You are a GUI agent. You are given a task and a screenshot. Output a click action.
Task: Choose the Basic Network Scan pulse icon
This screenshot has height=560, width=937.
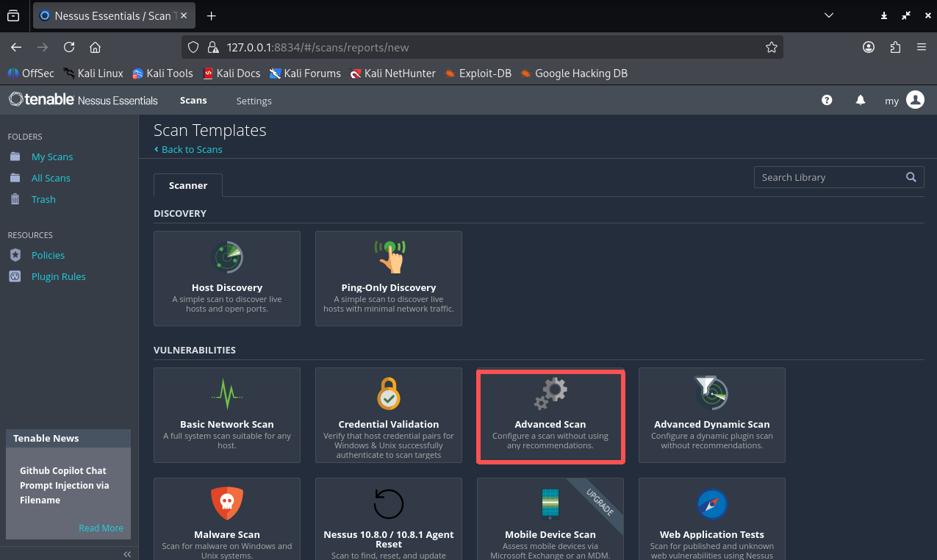(x=227, y=394)
